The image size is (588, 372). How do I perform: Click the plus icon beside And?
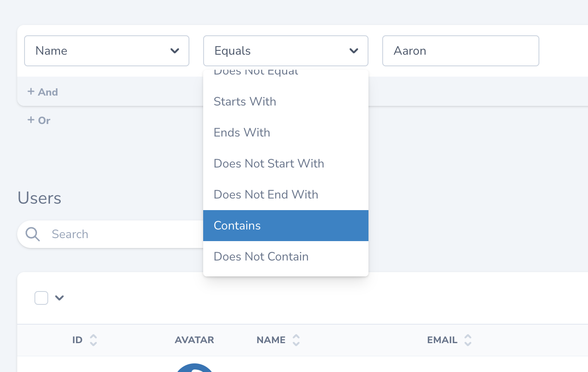[x=31, y=92]
